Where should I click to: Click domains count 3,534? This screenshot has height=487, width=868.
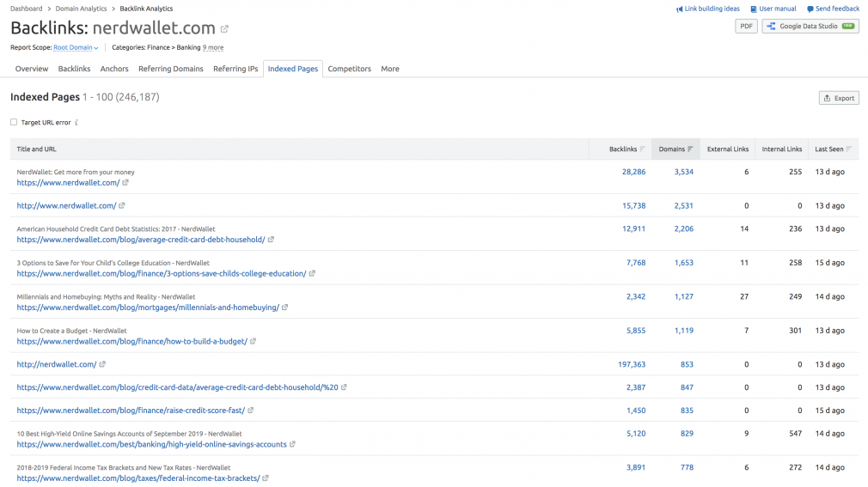click(x=684, y=172)
